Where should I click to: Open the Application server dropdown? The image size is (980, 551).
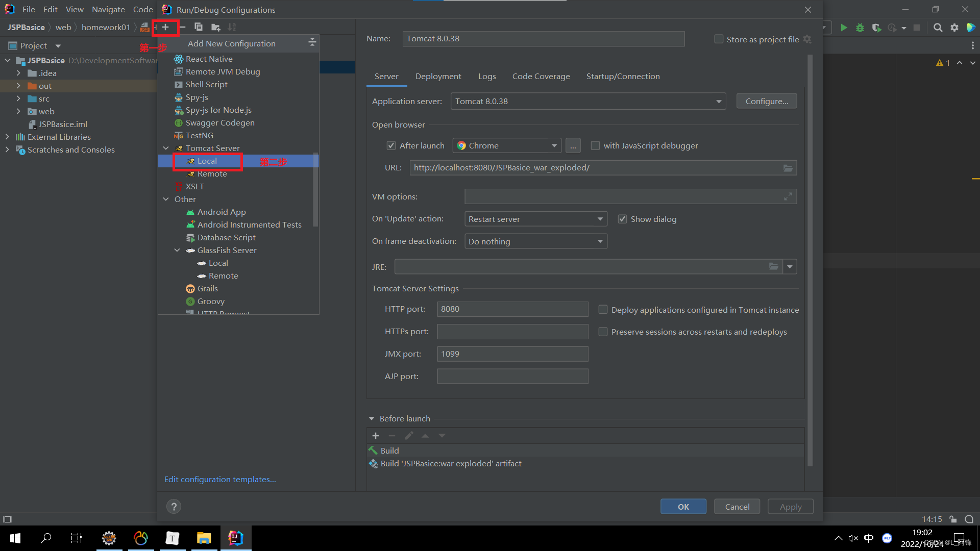pyautogui.click(x=719, y=102)
